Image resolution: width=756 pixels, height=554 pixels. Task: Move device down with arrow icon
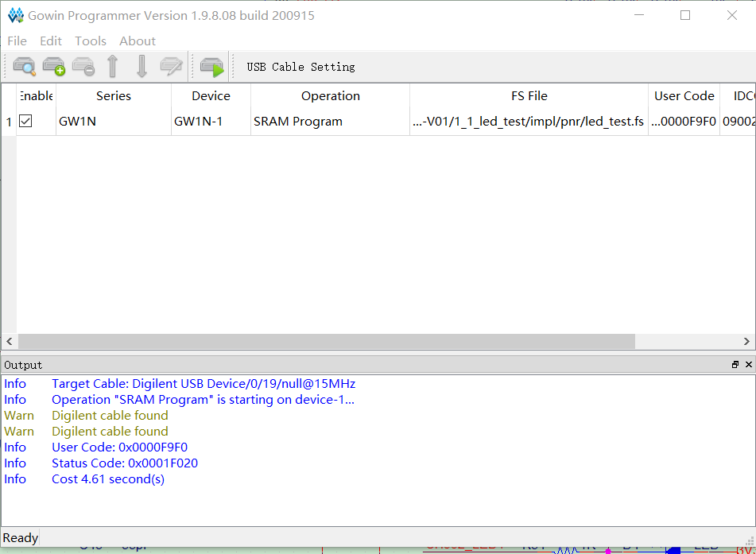(x=142, y=67)
